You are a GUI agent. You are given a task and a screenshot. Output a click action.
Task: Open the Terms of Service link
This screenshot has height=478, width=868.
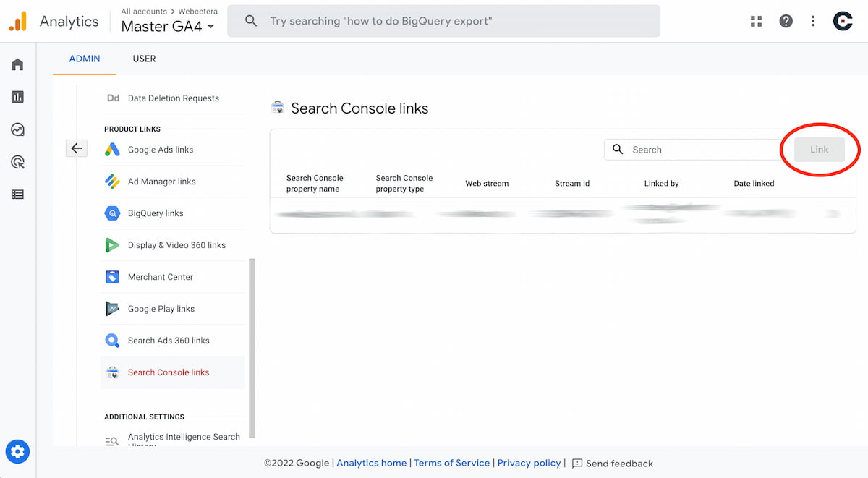(x=452, y=463)
